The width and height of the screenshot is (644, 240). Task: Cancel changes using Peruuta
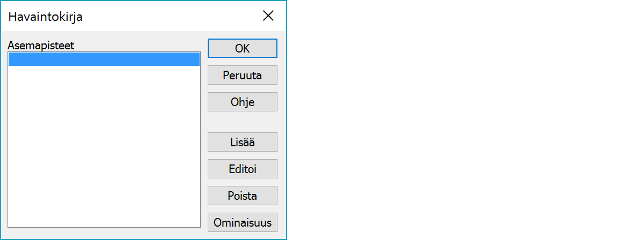click(x=242, y=75)
